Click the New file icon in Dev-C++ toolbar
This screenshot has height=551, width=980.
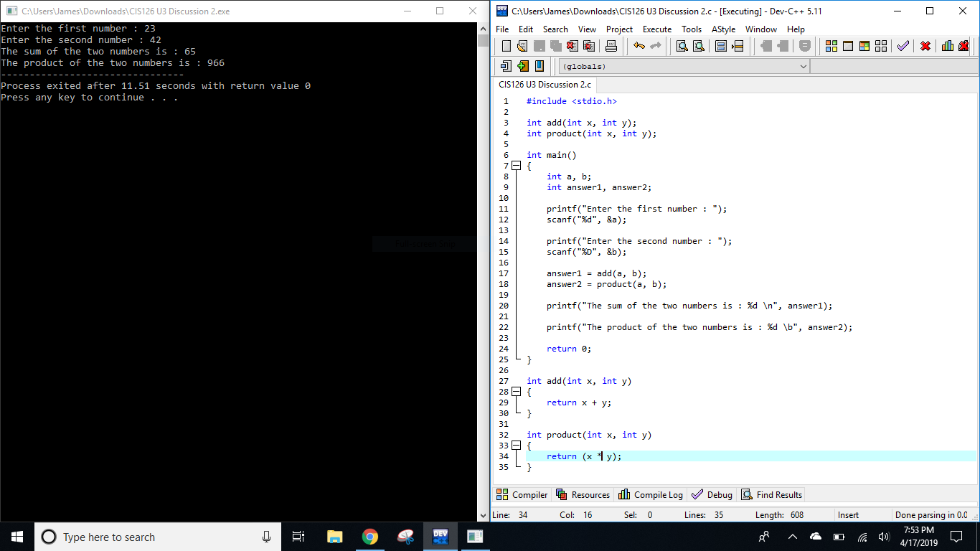[x=507, y=46]
